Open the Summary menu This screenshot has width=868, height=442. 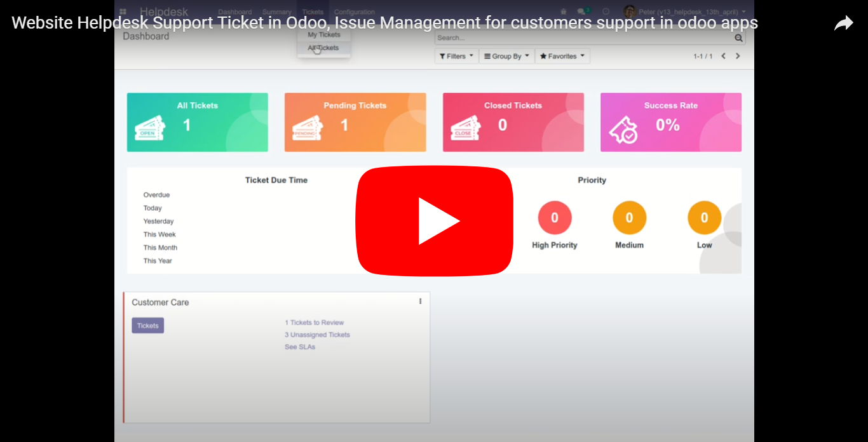click(277, 12)
